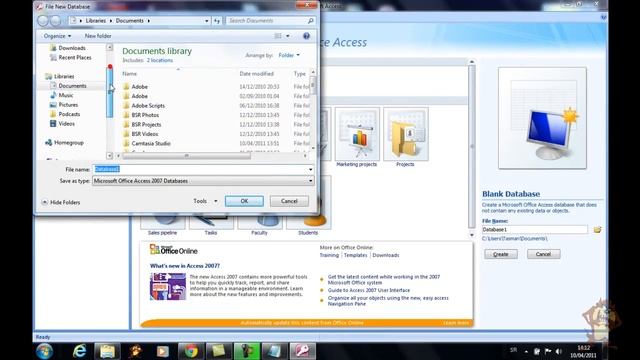Screen dimensions: 640x360
Task: Sort files by the Date modified column header
Action: click(x=256, y=74)
